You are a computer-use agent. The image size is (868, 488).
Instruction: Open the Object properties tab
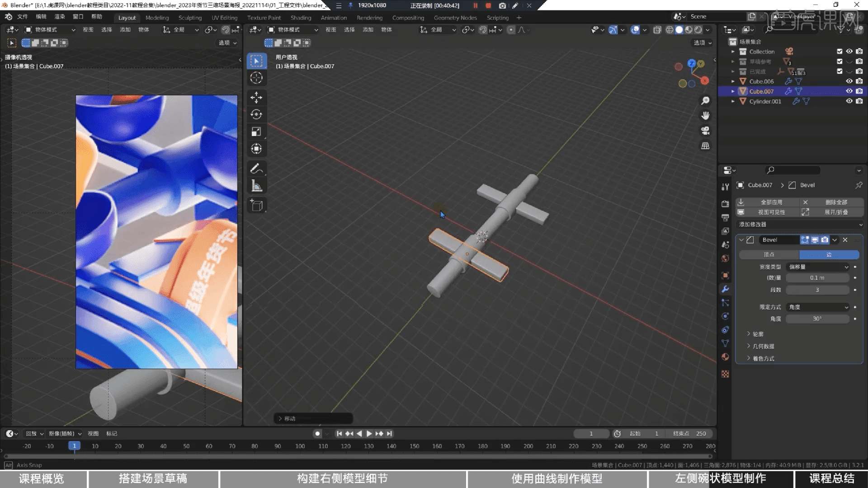[x=725, y=275]
